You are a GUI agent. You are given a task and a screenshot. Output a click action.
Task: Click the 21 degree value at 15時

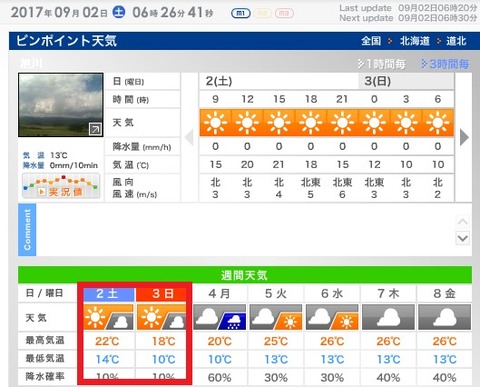coord(279,164)
